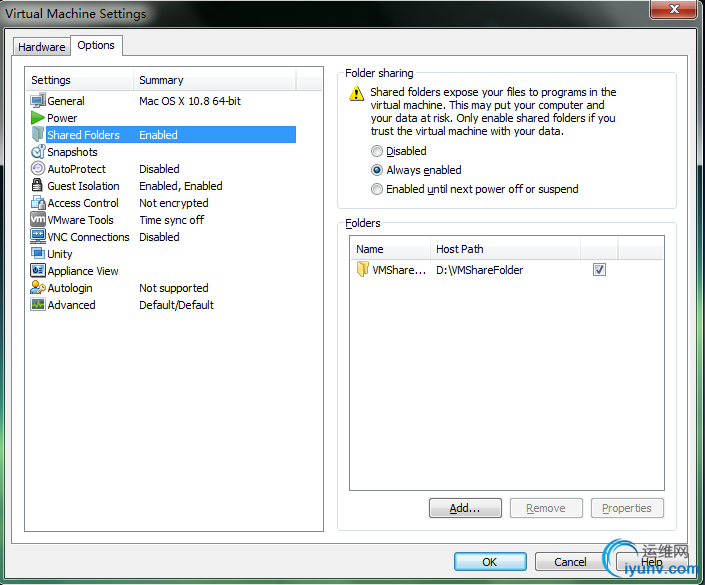The width and height of the screenshot is (705, 585).
Task: Select the Shared Folders row
Action: coord(163,134)
